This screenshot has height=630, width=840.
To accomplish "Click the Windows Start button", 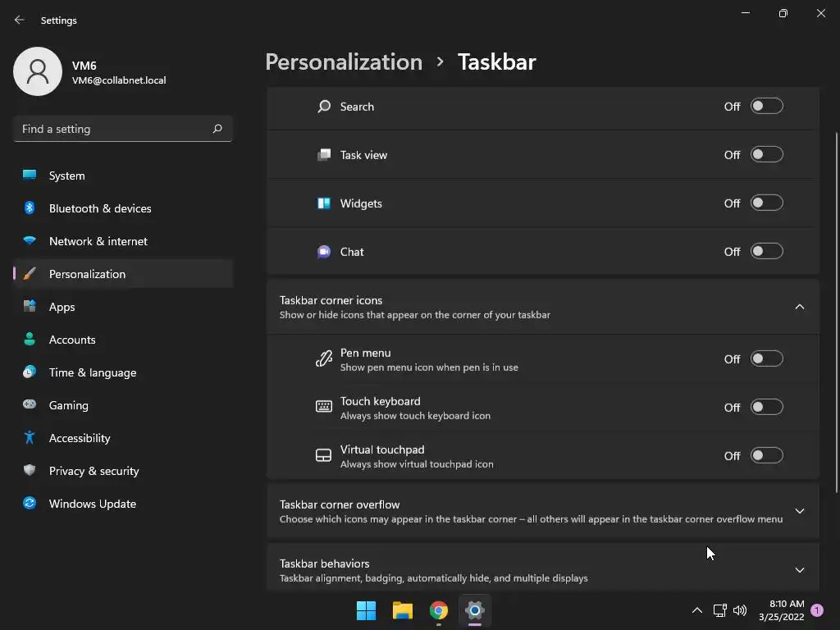I will 366,610.
